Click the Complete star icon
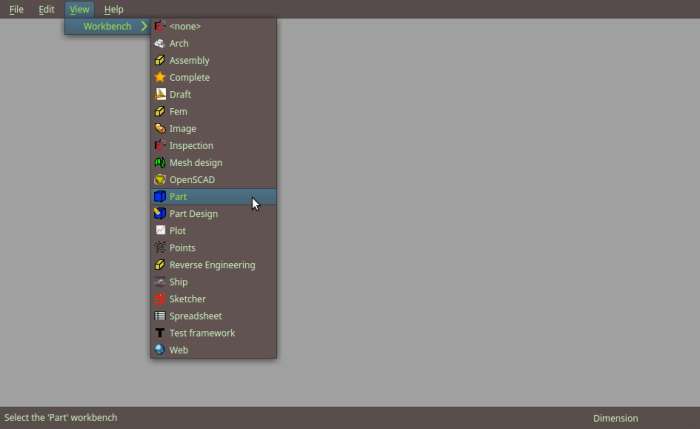700x429 pixels. [x=160, y=77]
